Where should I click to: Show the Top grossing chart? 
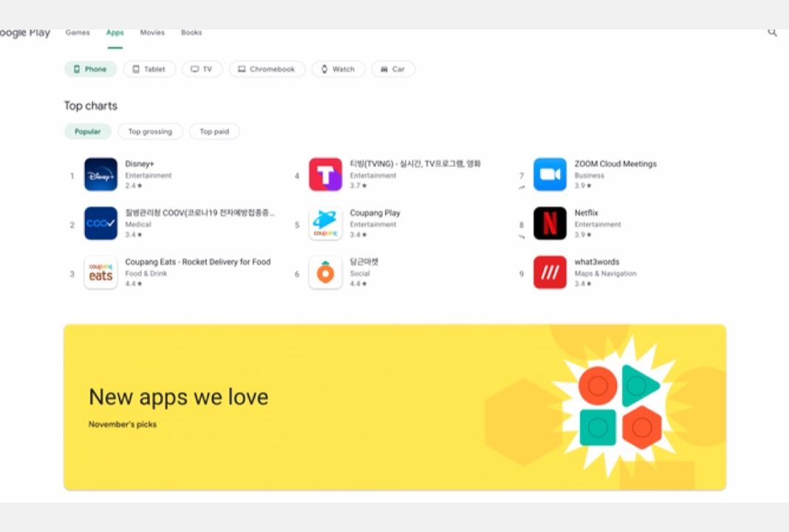click(150, 132)
